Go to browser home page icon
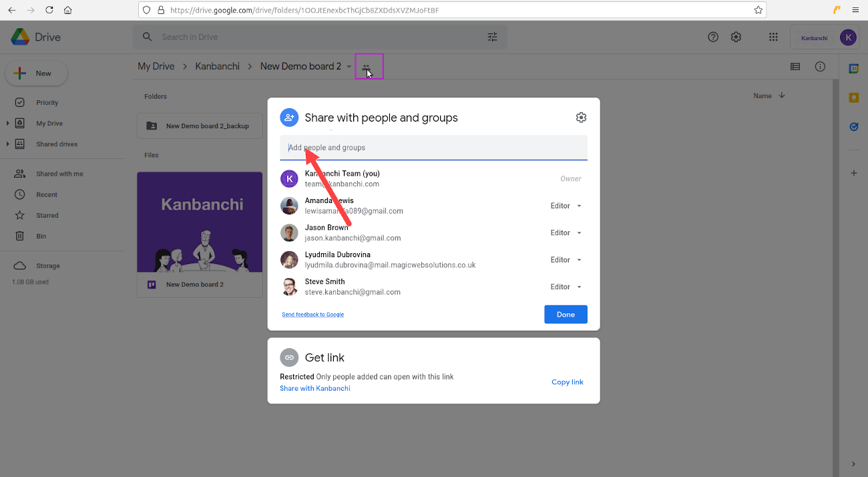The width and height of the screenshot is (868, 477). coord(67,10)
